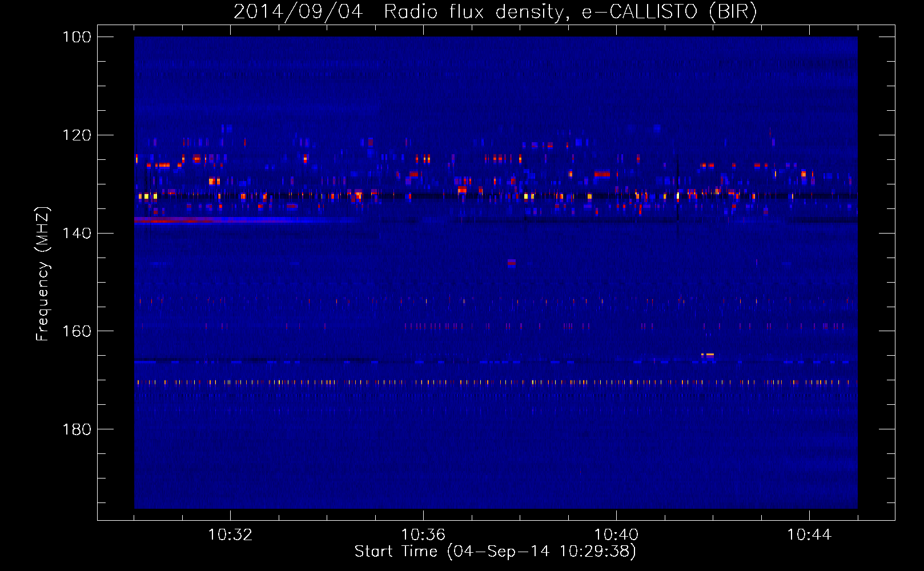Select the 100 frequency tick label

click(x=77, y=37)
